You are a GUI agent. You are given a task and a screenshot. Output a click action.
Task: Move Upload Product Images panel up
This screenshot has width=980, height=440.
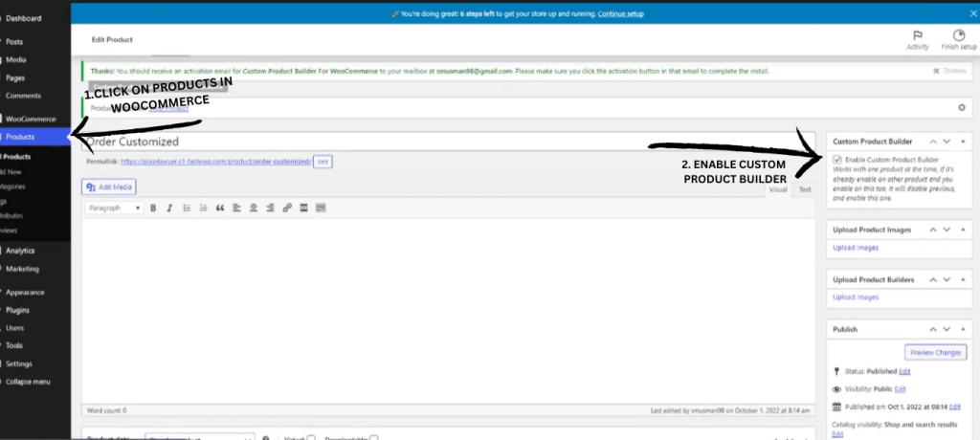(933, 230)
